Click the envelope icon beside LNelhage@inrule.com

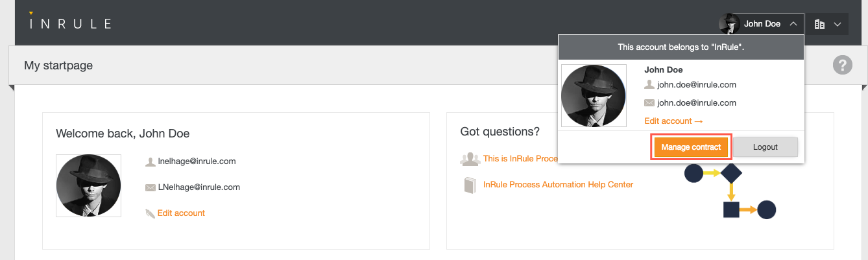pos(151,187)
